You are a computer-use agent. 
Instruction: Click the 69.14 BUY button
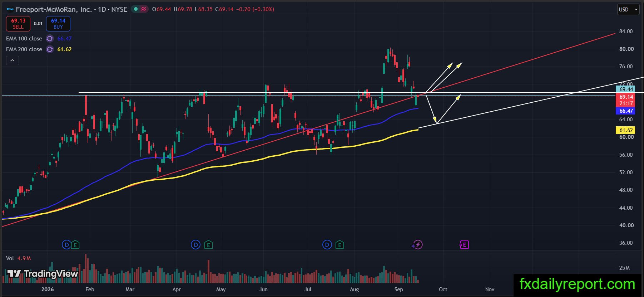tap(58, 24)
